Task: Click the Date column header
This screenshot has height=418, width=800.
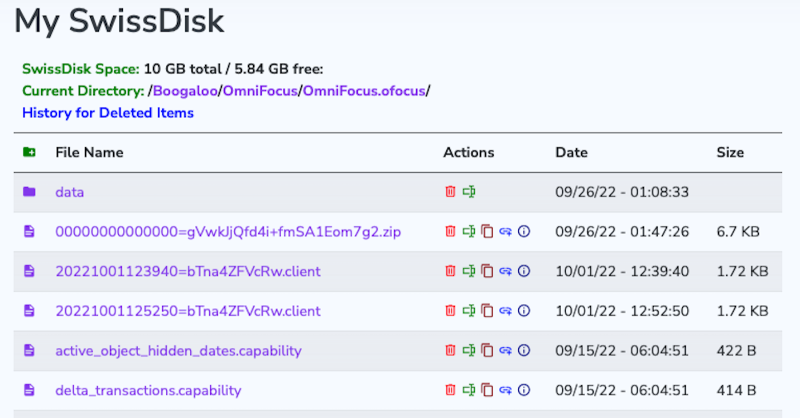Action: (571, 152)
